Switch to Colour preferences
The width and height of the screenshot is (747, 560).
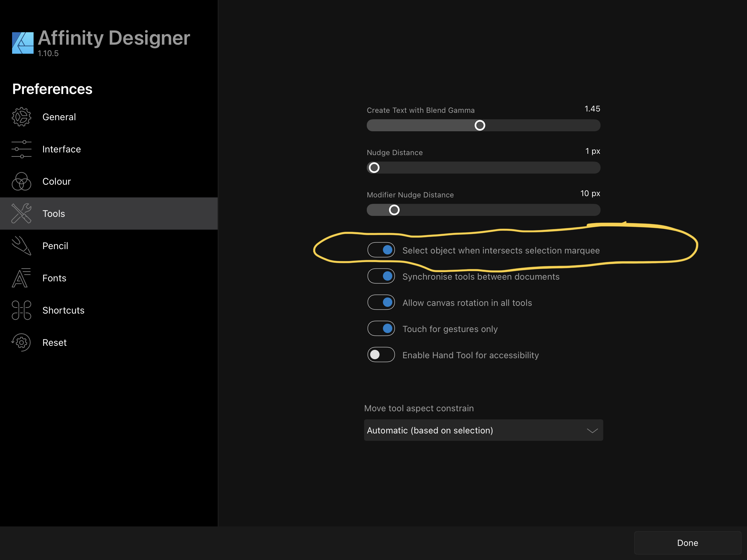[109, 181]
